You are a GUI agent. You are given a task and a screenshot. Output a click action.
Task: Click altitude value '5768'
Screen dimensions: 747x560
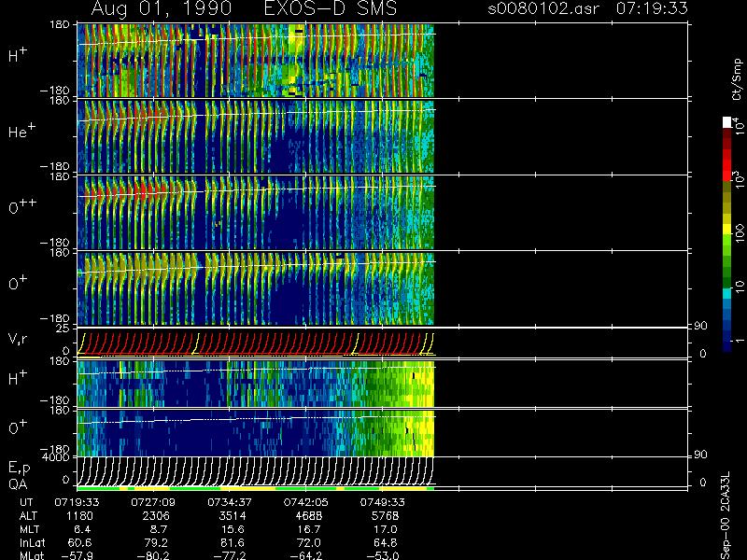click(385, 516)
